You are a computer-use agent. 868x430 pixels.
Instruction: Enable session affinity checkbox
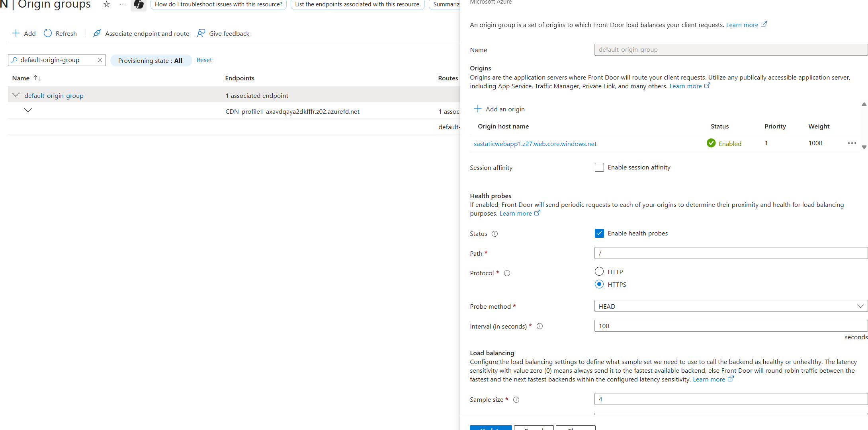[599, 167]
